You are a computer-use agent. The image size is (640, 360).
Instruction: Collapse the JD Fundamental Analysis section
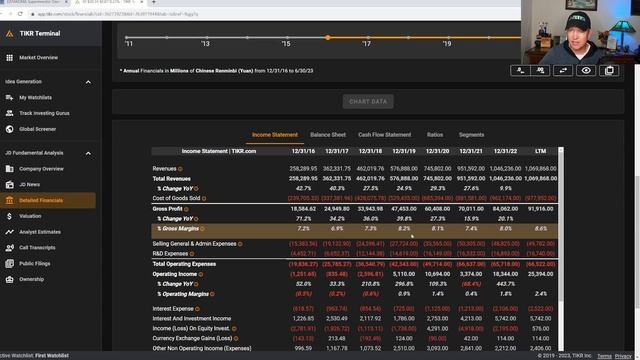pyautogui.click(x=88, y=153)
